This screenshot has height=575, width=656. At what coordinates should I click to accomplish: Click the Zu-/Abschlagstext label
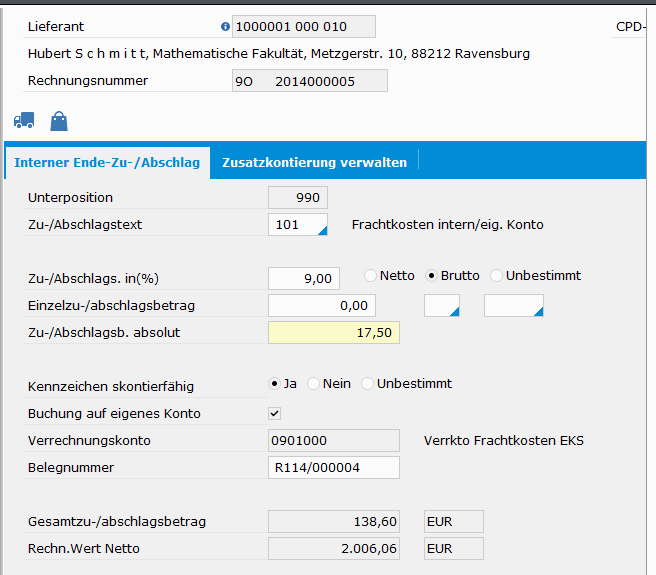tap(85, 225)
